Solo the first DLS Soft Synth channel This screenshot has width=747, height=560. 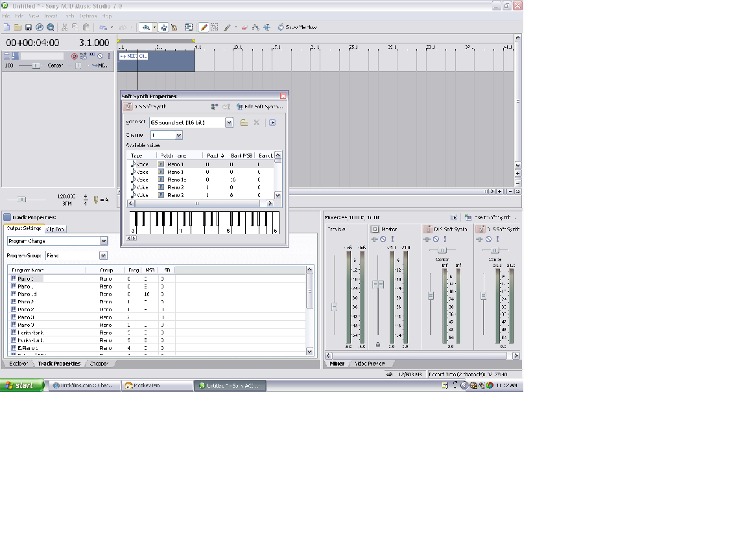pos(445,240)
